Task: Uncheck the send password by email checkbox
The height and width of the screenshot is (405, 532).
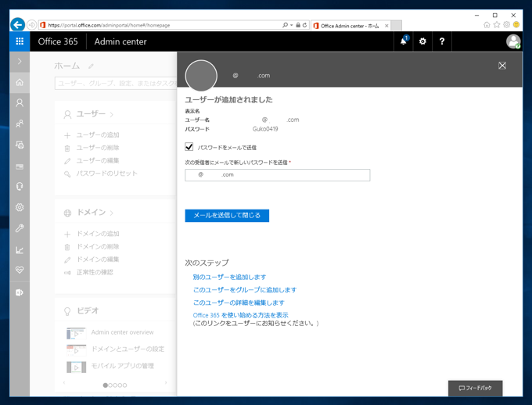Action: click(x=189, y=147)
